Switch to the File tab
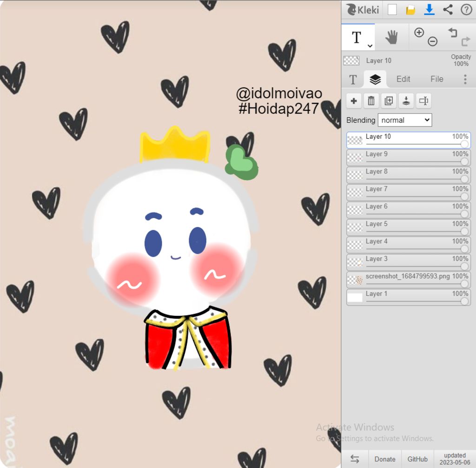The width and height of the screenshot is (476, 468). tap(436, 79)
